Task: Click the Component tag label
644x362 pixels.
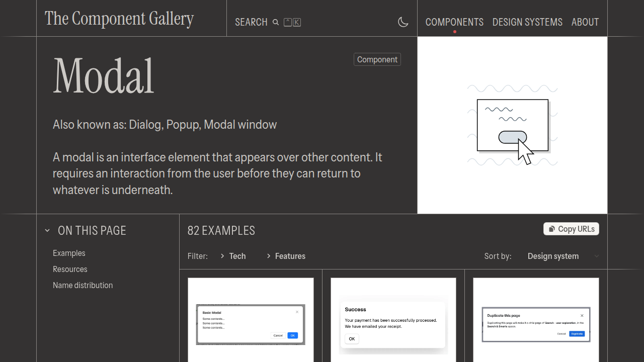Action: coord(377,59)
